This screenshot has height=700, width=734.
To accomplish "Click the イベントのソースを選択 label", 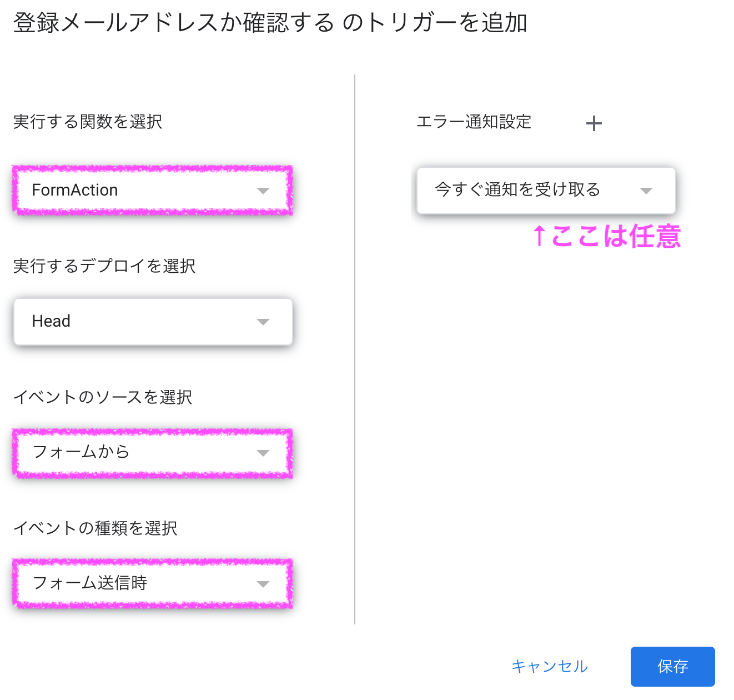I will [103, 397].
